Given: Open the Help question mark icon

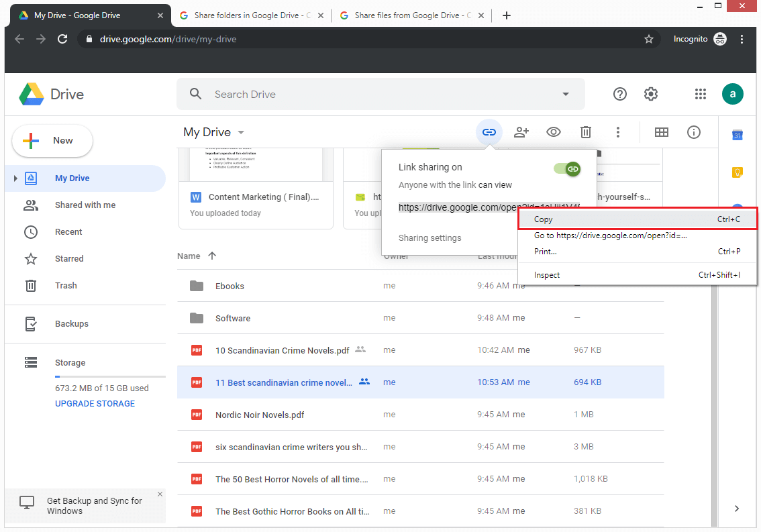Looking at the screenshot, I should pos(620,94).
